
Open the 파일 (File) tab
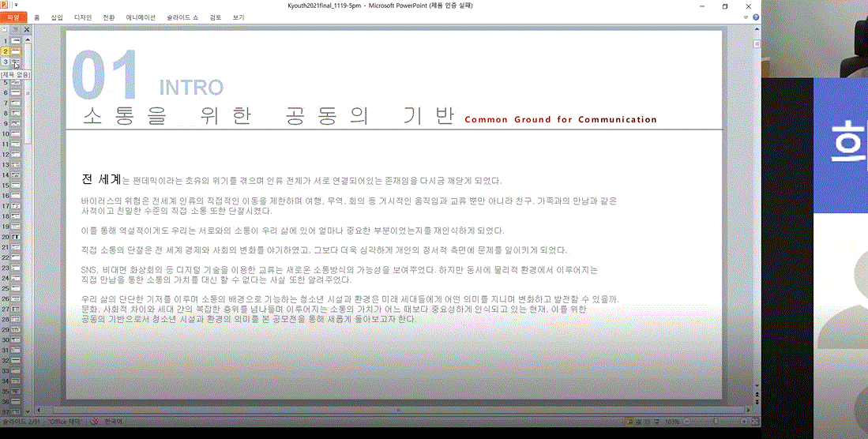pyautogui.click(x=13, y=17)
